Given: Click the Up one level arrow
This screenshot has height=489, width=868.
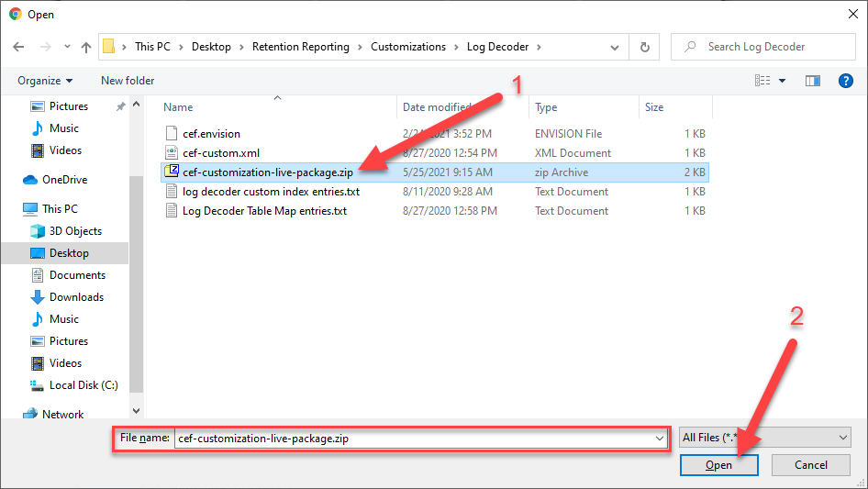Looking at the screenshot, I should click(x=86, y=47).
